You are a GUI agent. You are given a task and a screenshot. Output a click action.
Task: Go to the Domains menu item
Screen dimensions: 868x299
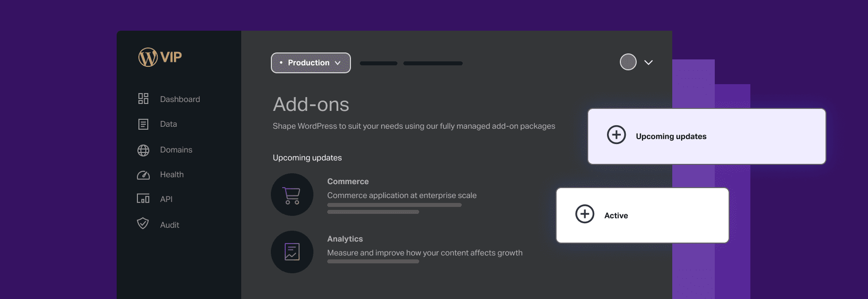(x=176, y=150)
